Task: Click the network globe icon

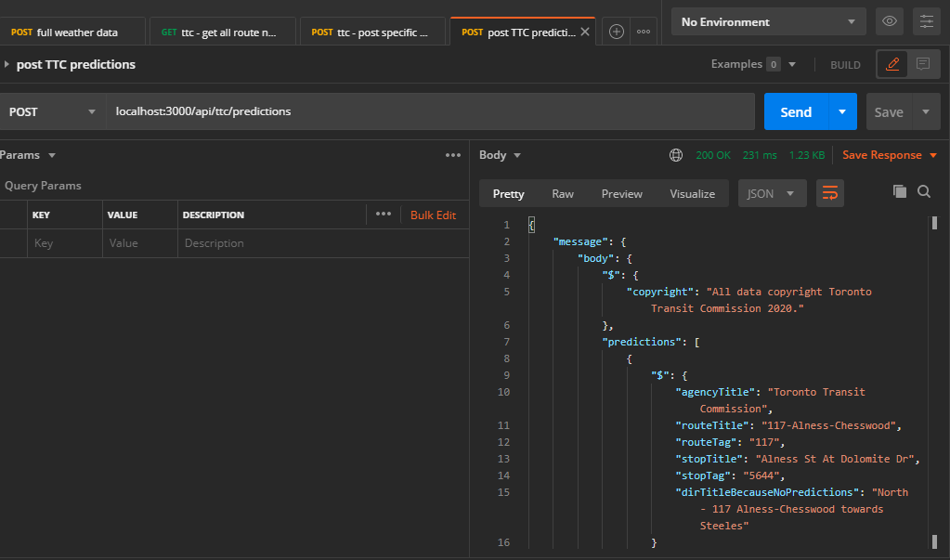Action: coord(676,155)
